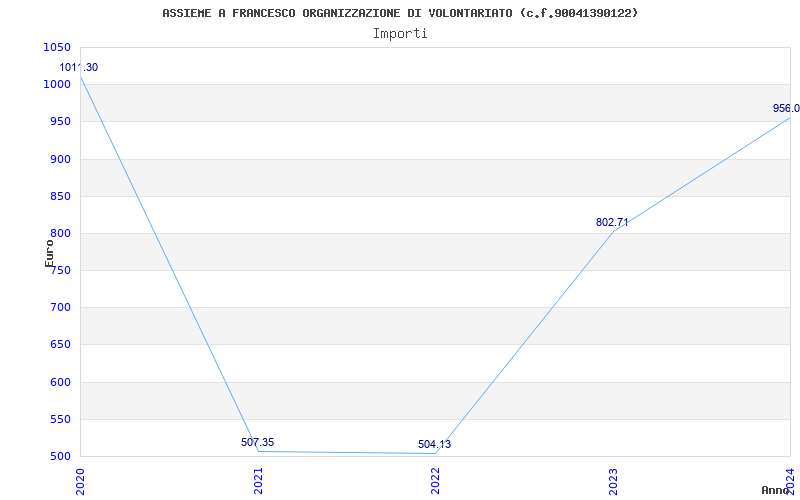
Task: Click the chart title ASSIEME A FRANCESCO ORGANIZZAZIONE
Action: coord(400,13)
